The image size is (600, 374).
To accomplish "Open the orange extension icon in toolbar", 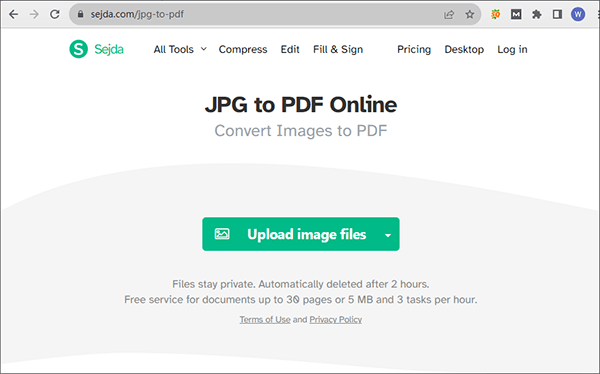I will point(496,15).
